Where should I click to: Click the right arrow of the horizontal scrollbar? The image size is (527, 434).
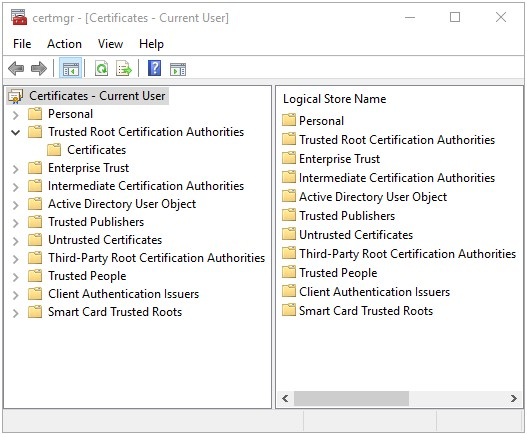[x=513, y=399]
